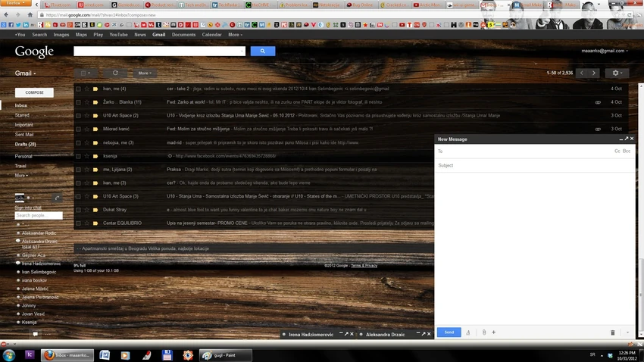Click the Subject field in New Message
644x362 pixels.
[x=535, y=165]
